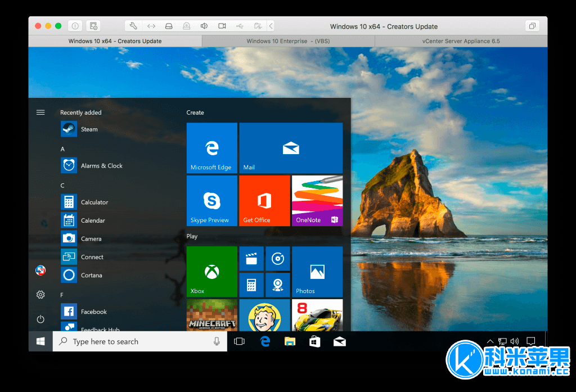The height and width of the screenshot is (392, 576).
Task: Open the small Calculator tile
Action: point(251,285)
